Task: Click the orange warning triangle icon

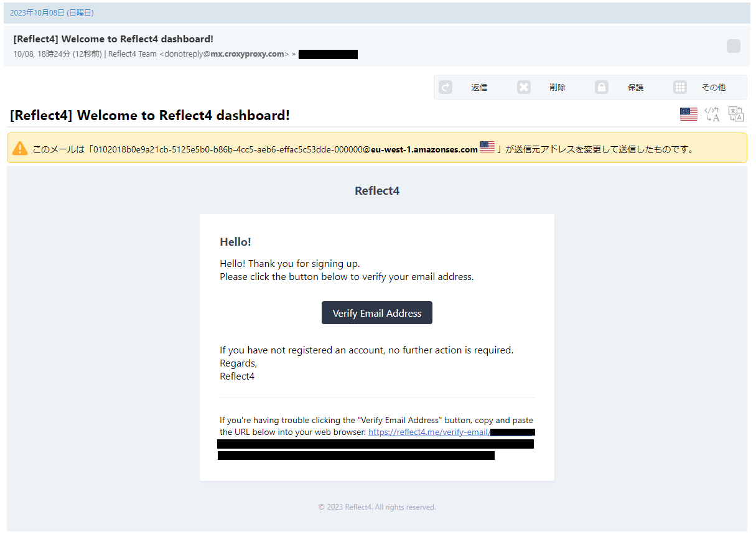Action: point(20,148)
